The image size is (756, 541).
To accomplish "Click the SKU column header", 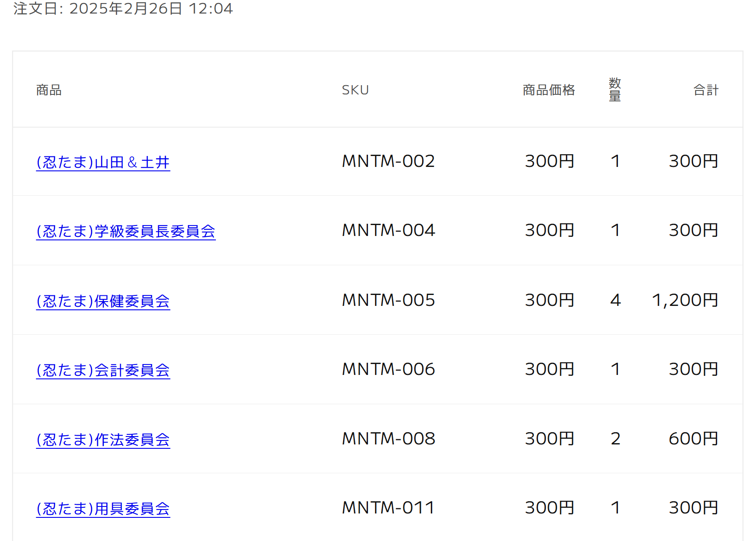I will [355, 90].
